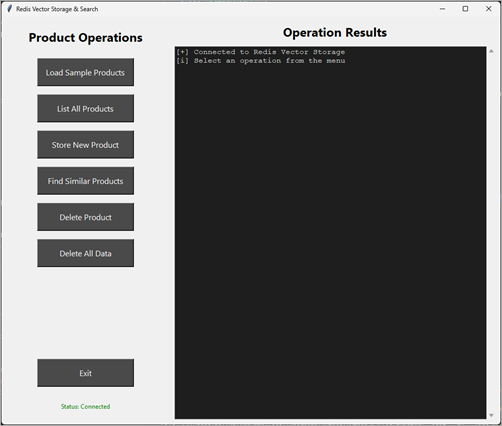Trigger Delete All Data
The height and width of the screenshot is (426, 502).
click(x=86, y=253)
